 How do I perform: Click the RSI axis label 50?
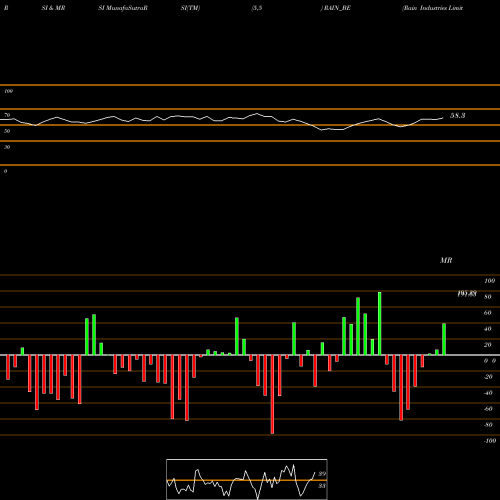coord(7,131)
